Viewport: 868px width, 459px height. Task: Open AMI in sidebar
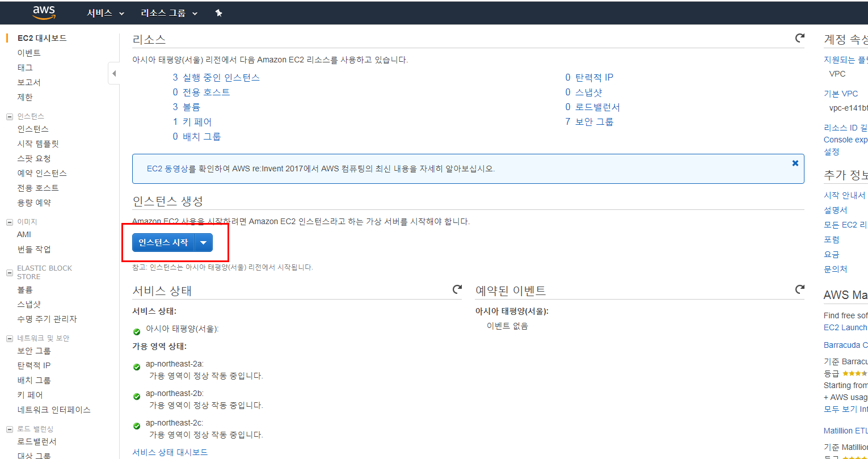(24, 234)
